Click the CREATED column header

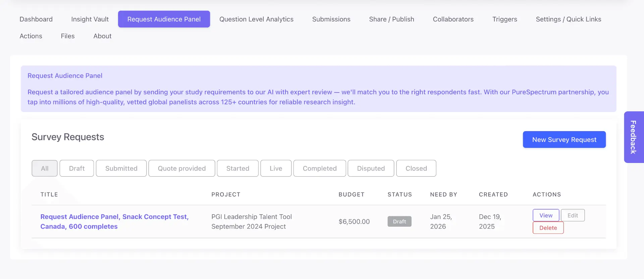pyautogui.click(x=493, y=194)
